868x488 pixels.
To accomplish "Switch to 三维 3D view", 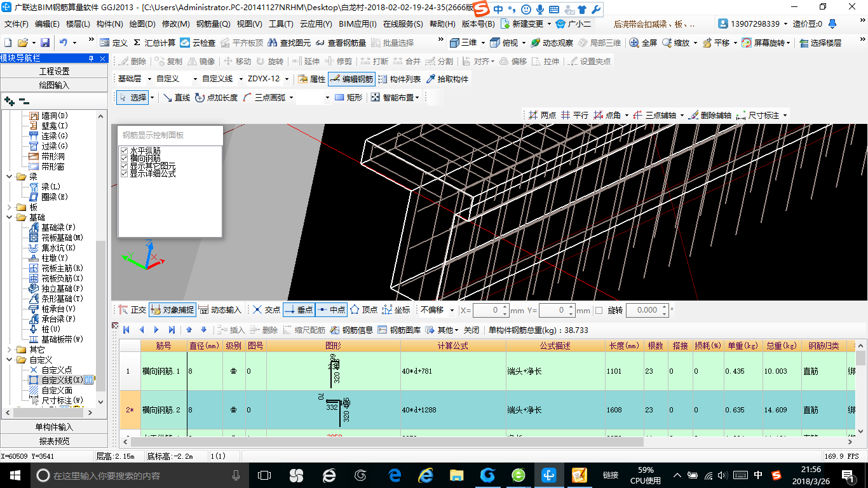I will [463, 43].
